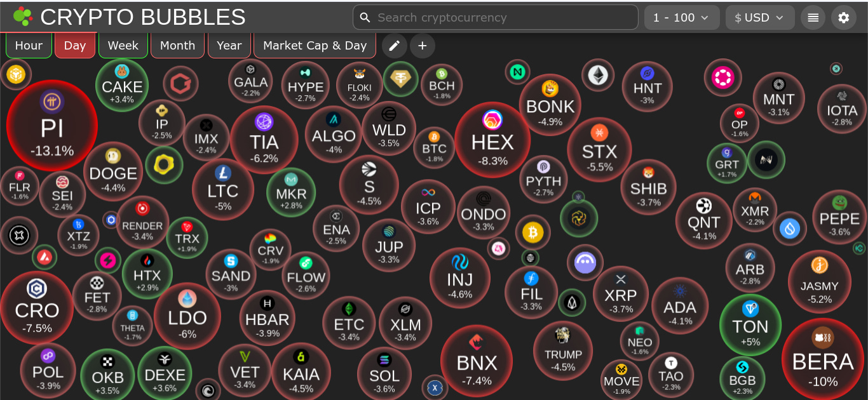Select the CAKE bubble
Viewport: 868px width, 400px height.
point(122,85)
